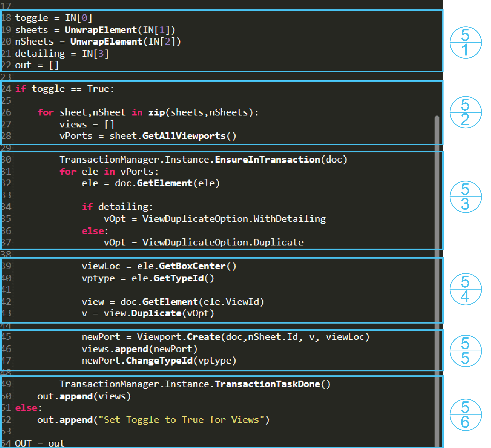
Task: Click on the TransactionTaskDone method
Action: [267, 384]
